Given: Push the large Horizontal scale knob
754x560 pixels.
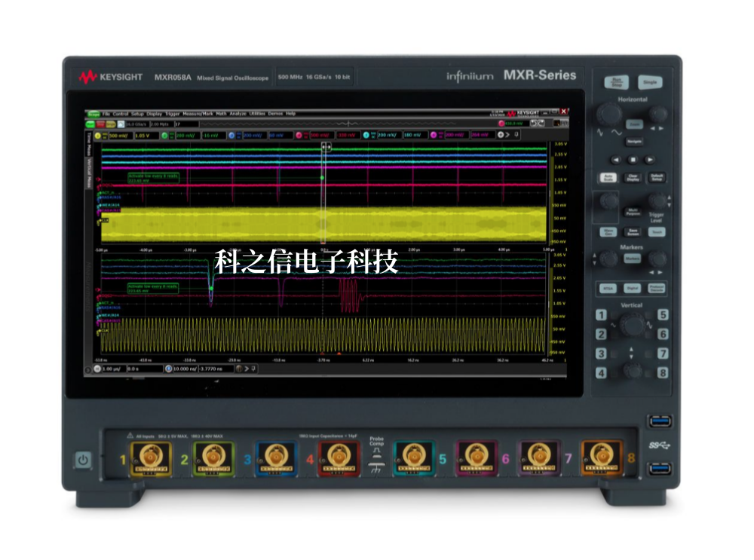Looking at the screenshot, I should [x=609, y=114].
